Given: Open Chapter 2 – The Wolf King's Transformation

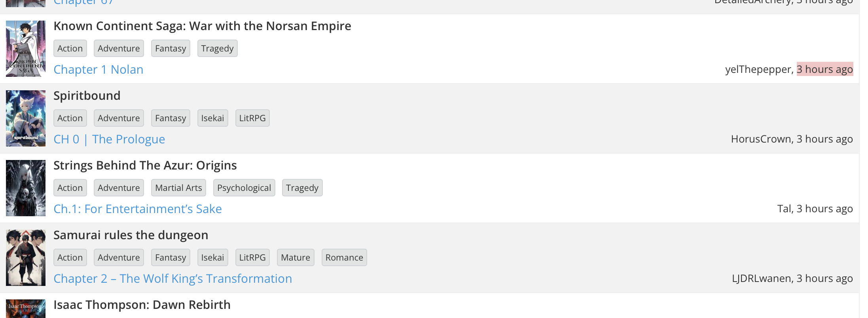Looking at the screenshot, I should 172,278.
